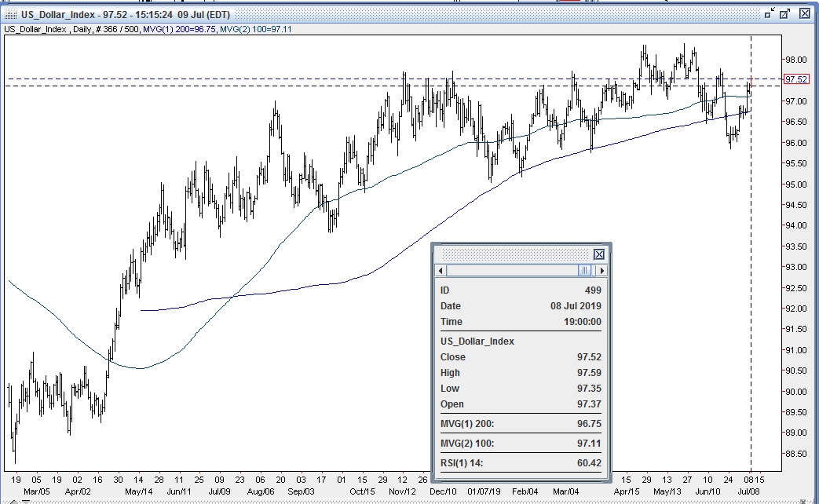This screenshot has width=819, height=504.
Task: Maximize the US_Dollar_Index chart window
Action: pyautogui.click(x=785, y=14)
